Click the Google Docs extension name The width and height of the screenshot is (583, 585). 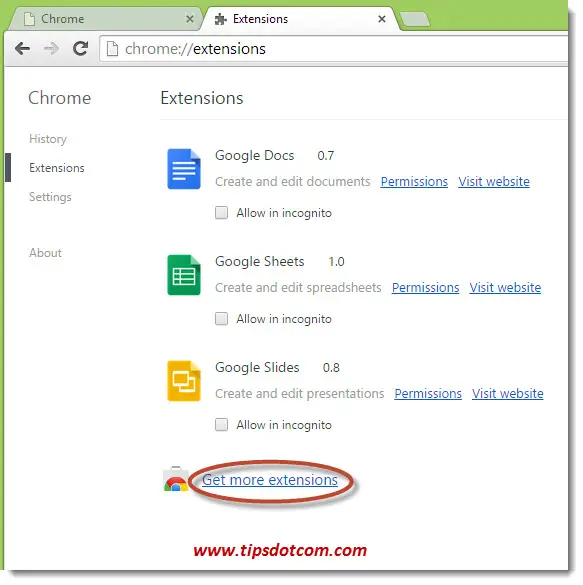[x=254, y=156]
